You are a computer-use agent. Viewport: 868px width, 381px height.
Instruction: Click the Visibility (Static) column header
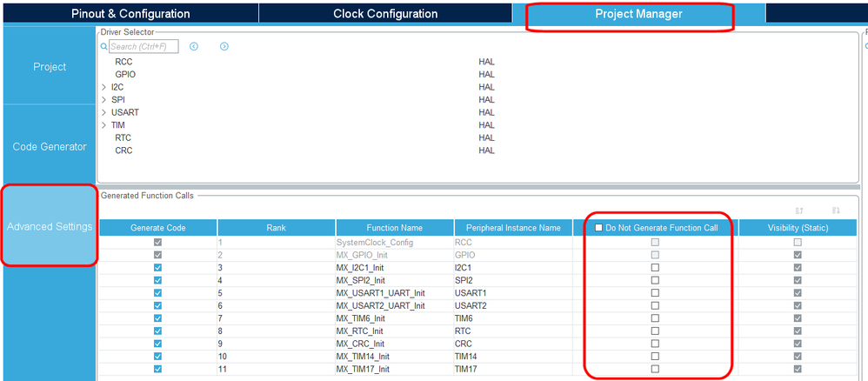tap(798, 228)
